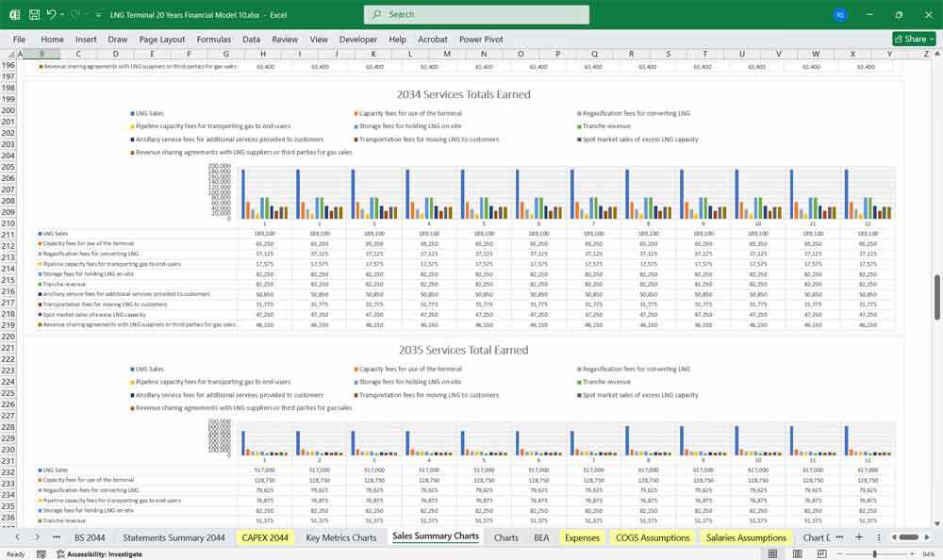This screenshot has height=560, width=943.
Task: Switch to Page Break Preview icon
Action: 821,554
